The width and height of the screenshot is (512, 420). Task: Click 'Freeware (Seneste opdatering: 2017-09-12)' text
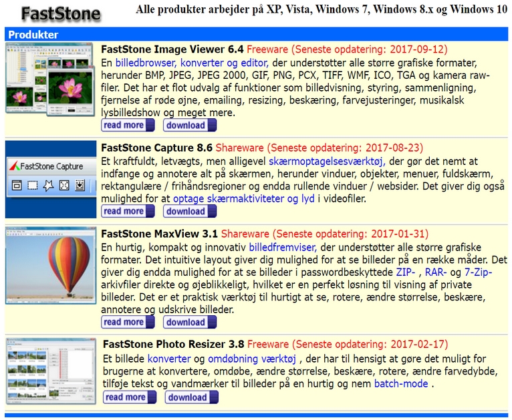click(x=347, y=49)
